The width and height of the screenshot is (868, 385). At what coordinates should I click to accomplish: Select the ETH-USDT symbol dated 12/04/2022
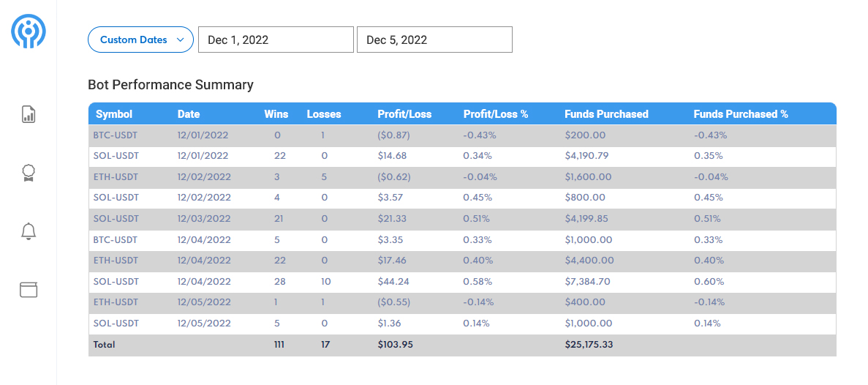pos(116,261)
